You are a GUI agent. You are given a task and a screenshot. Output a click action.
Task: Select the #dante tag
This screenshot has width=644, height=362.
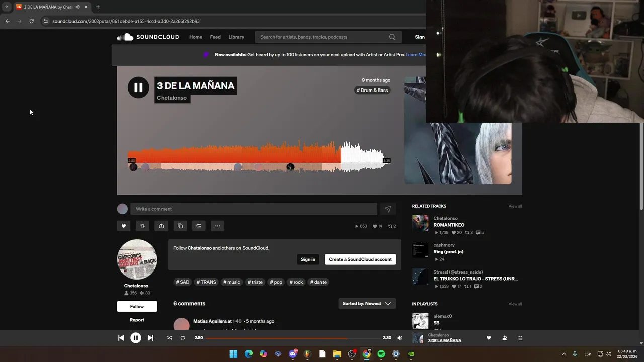click(318, 282)
